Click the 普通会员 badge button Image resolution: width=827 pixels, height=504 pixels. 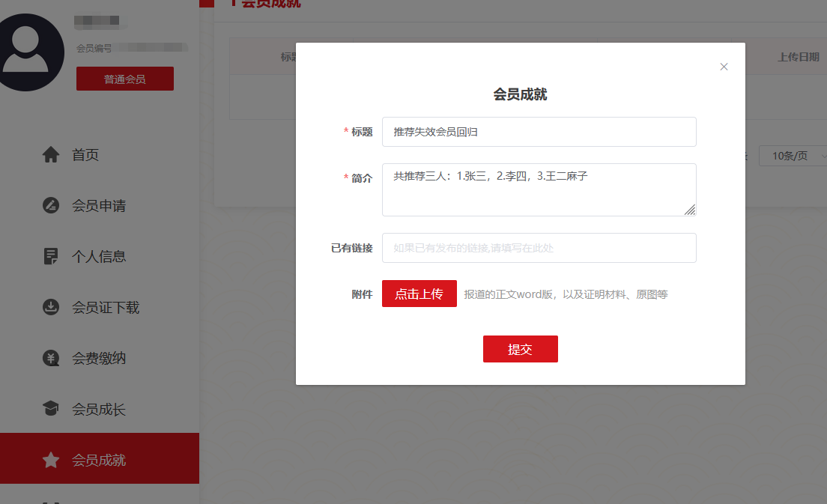(125, 79)
